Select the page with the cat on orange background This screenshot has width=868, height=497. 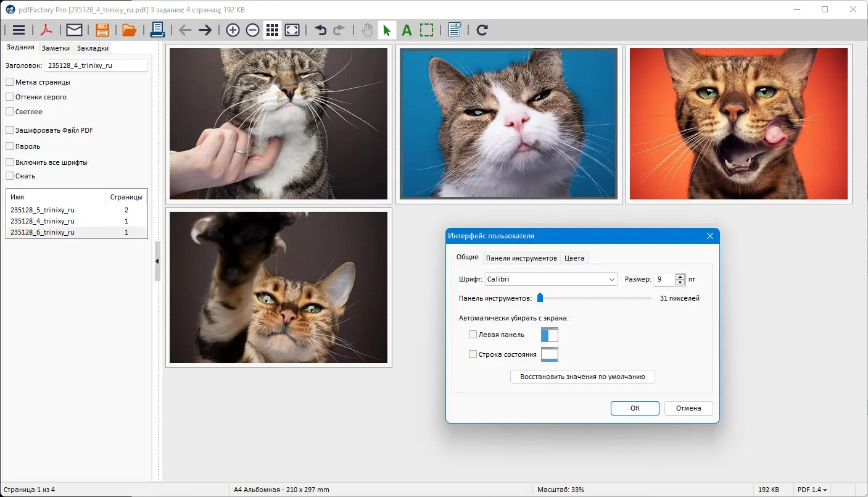[739, 123]
